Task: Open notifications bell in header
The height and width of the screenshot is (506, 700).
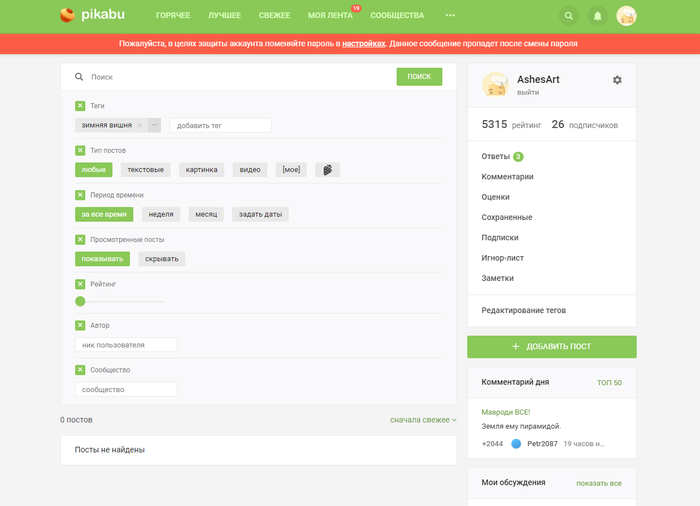Action: click(x=598, y=16)
